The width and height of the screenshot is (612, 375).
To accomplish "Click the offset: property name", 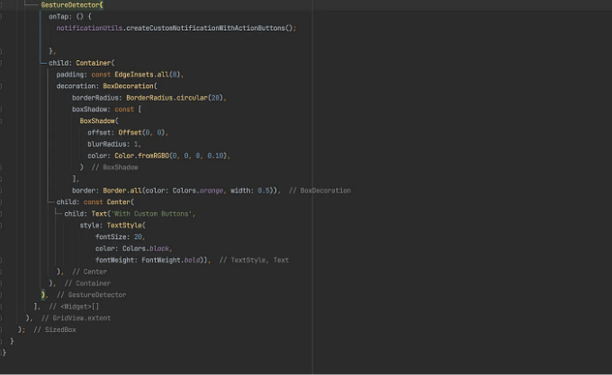I will [x=101, y=133].
